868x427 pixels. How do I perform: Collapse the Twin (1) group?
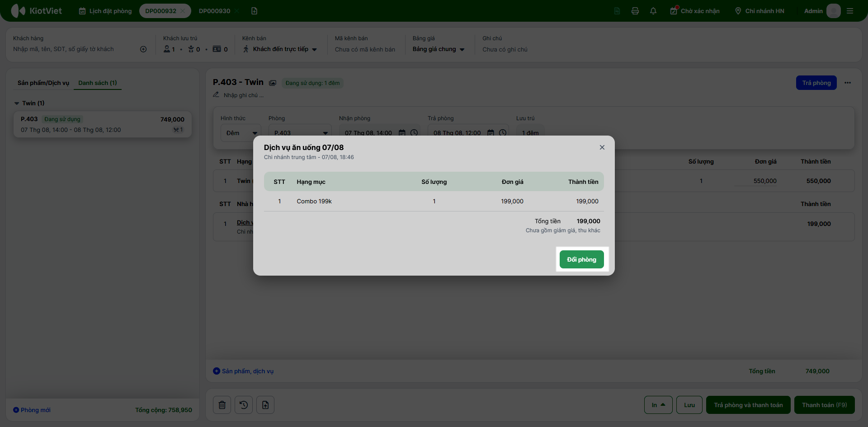[17, 103]
